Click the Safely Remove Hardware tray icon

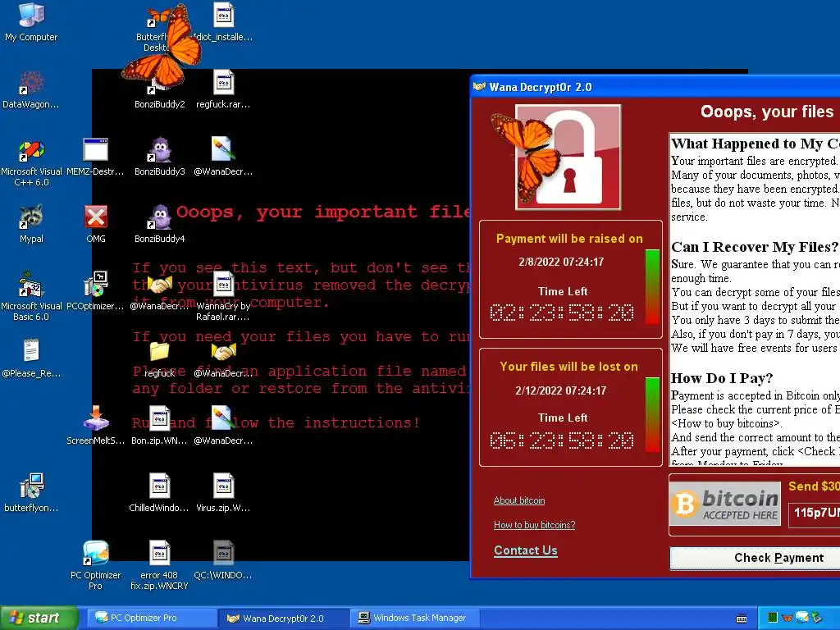click(x=817, y=618)
